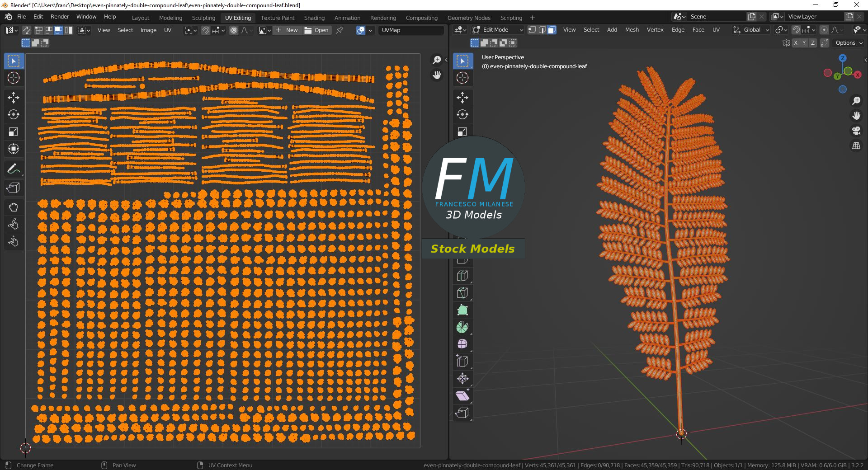Select the 3D viewport Move tool
The height and width of the screenshot is (470, 868).
coord(462,97)
